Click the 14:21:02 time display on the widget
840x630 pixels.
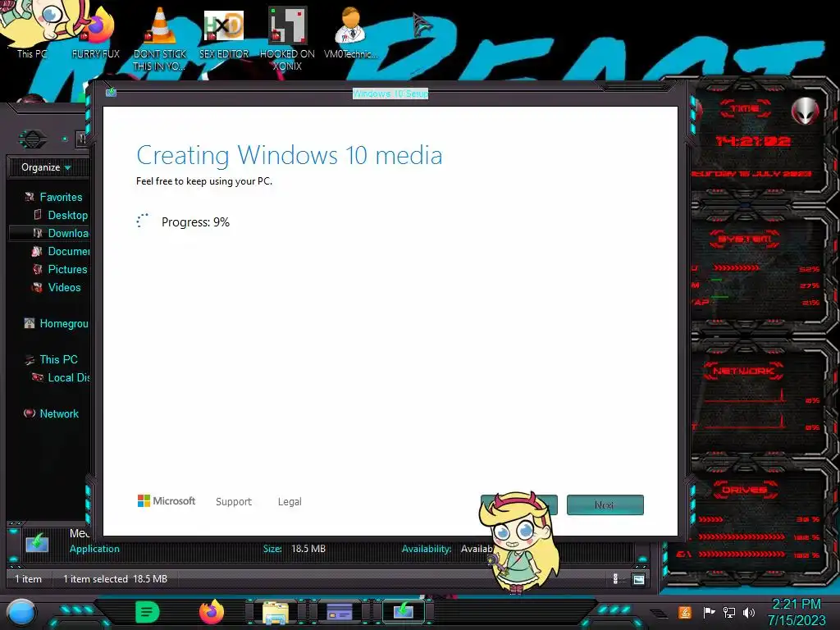(753, 141)
